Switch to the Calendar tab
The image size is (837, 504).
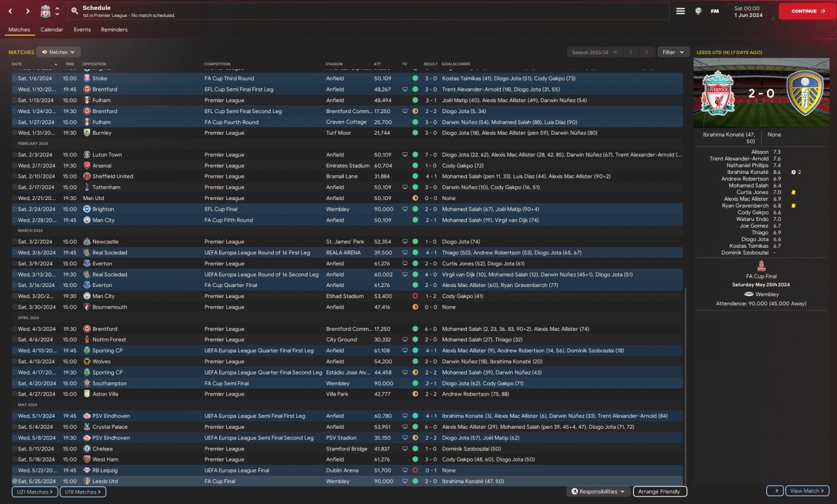pyautogui.click(x=52, y=29)
